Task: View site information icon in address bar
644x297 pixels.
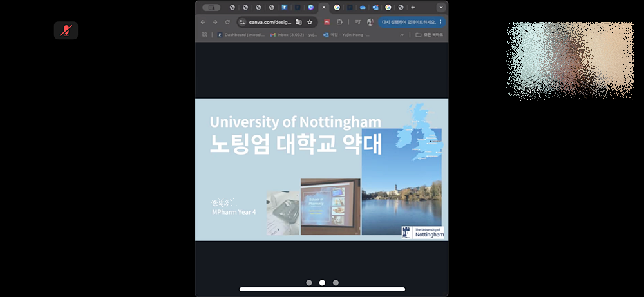Action: (x=242, y=22)
